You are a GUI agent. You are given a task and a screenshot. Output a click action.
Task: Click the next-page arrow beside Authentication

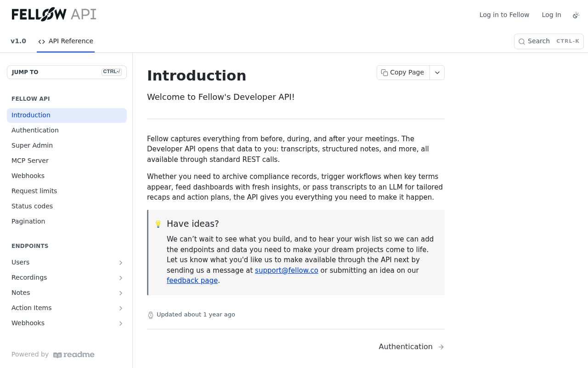pos(441,347)
